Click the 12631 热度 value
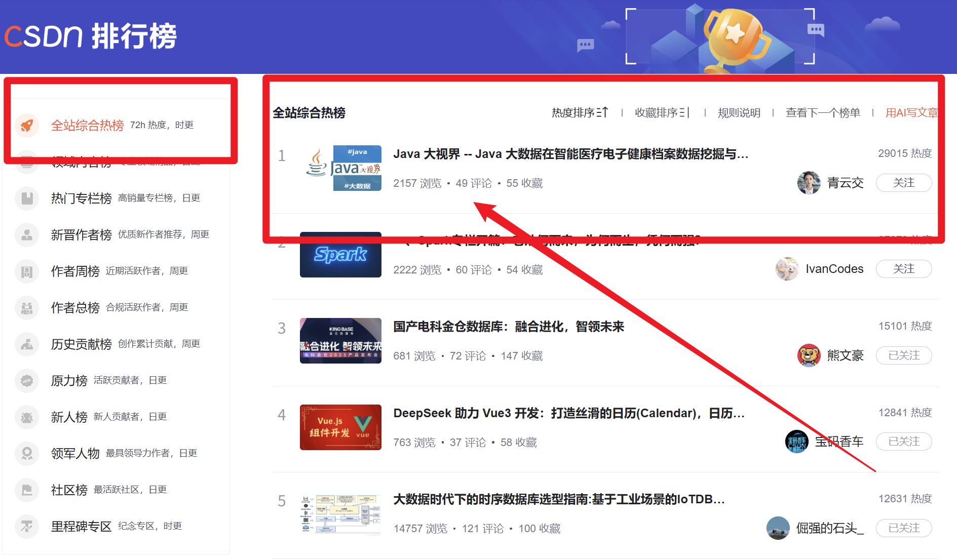This screenshot has width=957, height=560. point(905,499)
